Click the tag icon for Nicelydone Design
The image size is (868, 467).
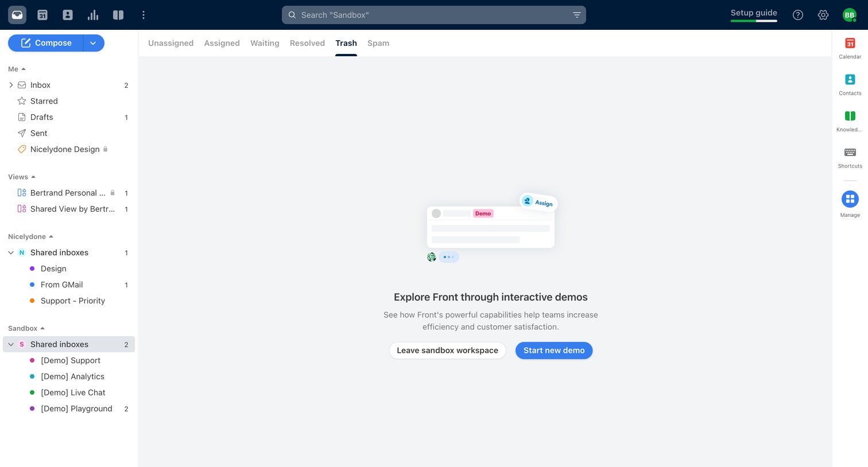[22, 149]
